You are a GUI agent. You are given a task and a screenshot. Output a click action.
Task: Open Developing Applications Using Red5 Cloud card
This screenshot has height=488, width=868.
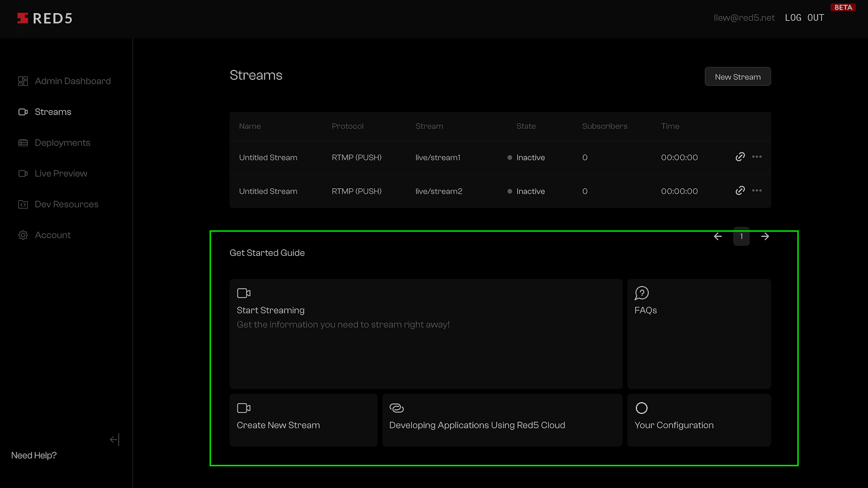coord(502,420)
